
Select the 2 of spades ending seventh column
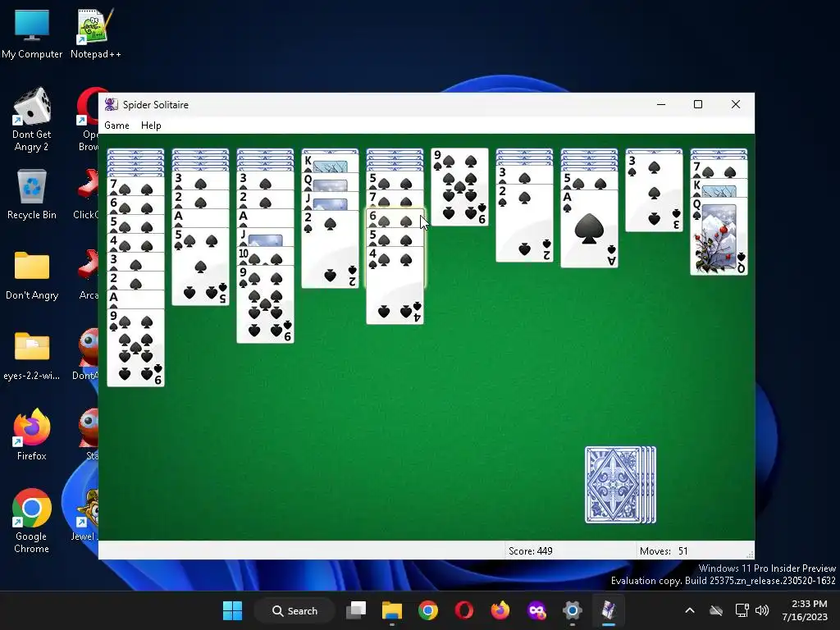[x=524, y=223]
